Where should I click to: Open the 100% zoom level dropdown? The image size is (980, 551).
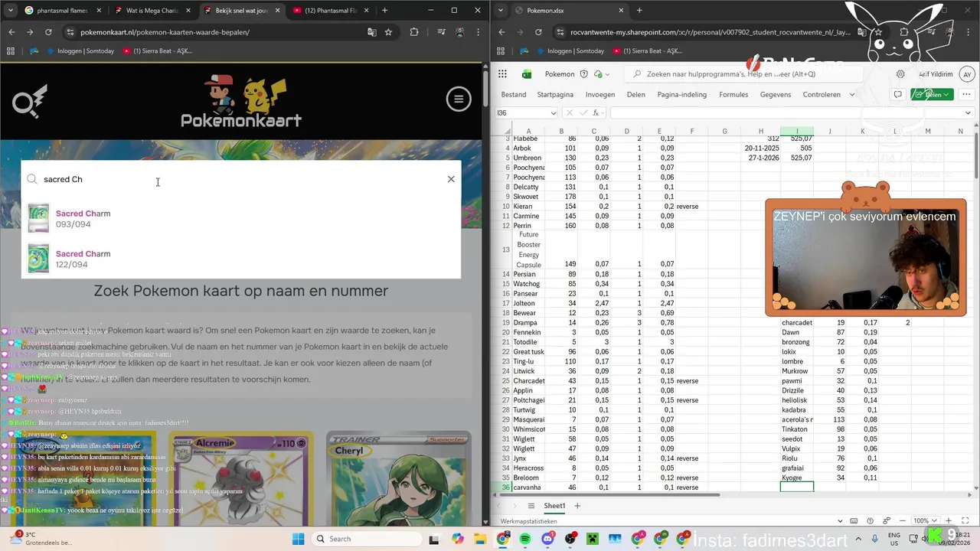[926, 521]
